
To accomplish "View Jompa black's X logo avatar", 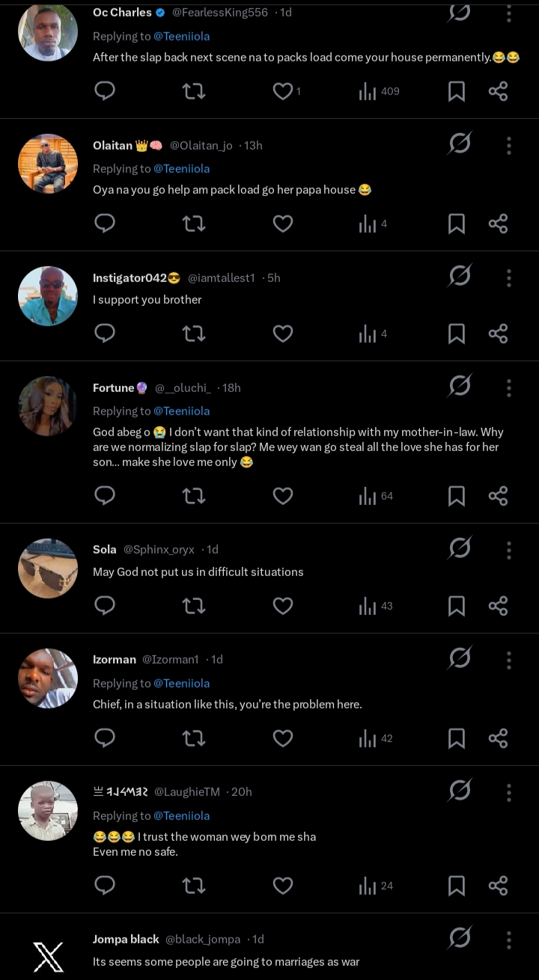I will point(48,957).
